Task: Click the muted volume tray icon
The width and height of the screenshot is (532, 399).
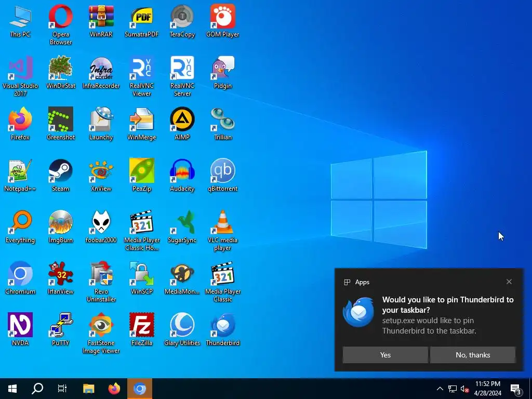Action: (x=464, y=389)
